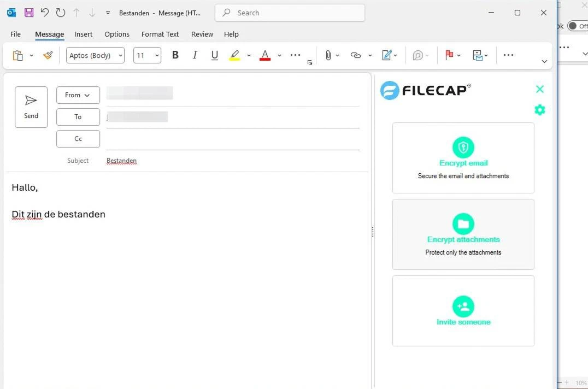Click the Outlook app icon in title bar
Screen dimensions: 588x389
11,13
